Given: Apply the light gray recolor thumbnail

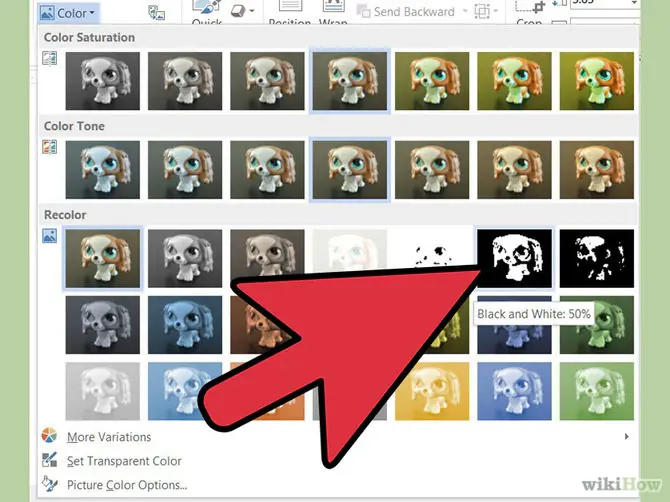Looking at the screenshot, I should pos(103,391).
